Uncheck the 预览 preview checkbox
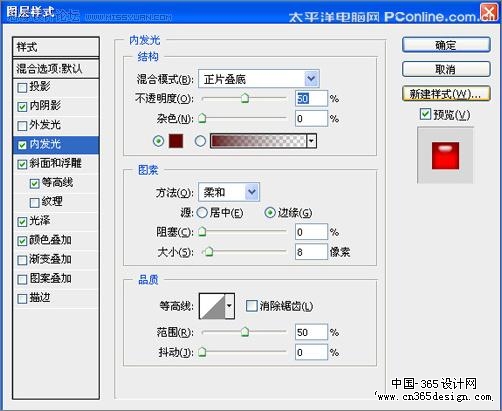Image resolution: width=502 pixels, height=411 pixels. coord(425,114)
